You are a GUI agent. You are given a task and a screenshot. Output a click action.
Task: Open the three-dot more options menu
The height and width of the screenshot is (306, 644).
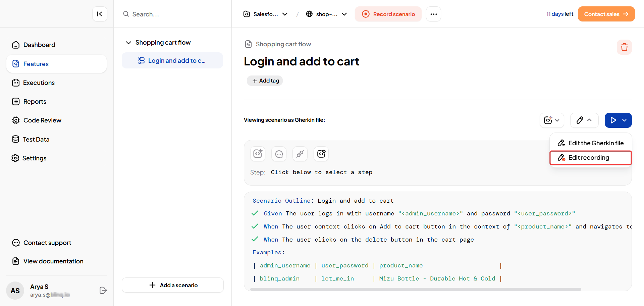click(433, 14)
